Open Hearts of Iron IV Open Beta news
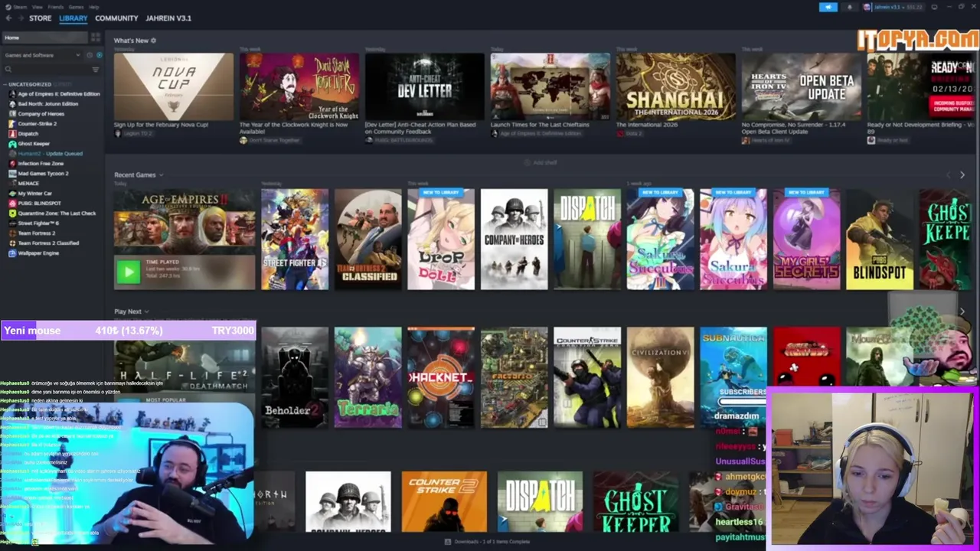980x551 pixels. (x=802, y=86)
